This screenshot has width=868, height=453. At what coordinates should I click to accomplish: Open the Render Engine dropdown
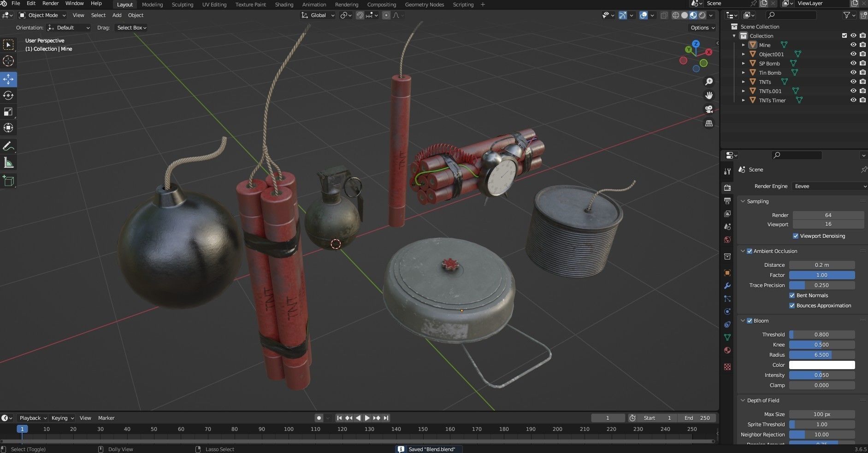[x=828, y=186]
